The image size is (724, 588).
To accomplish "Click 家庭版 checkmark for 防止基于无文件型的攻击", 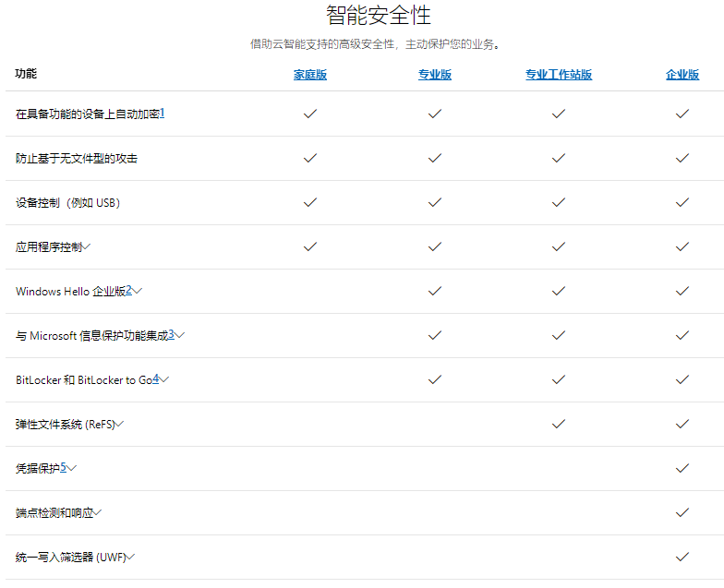I will tap(310, 158).
